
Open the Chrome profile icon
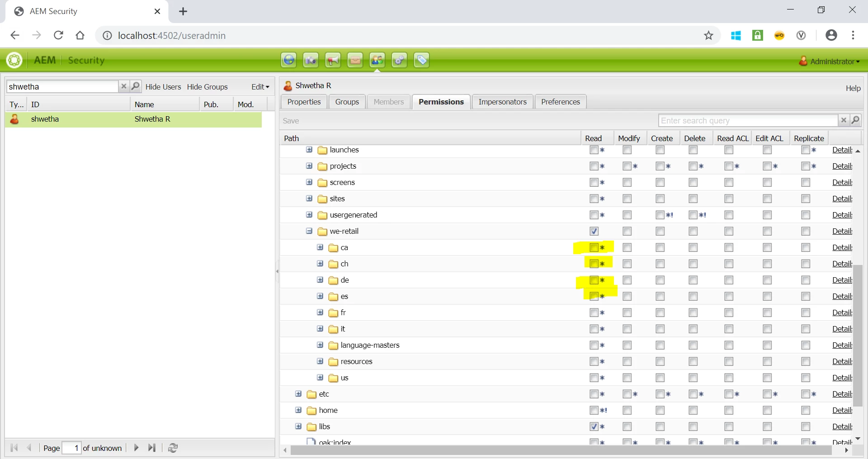[x=831, y=35]
